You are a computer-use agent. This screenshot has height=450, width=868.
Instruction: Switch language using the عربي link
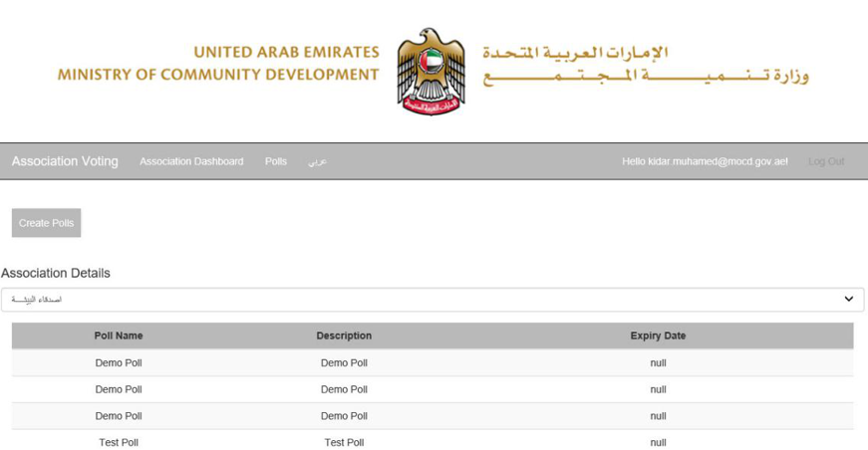pyautogui.click(x=316, y=162)
